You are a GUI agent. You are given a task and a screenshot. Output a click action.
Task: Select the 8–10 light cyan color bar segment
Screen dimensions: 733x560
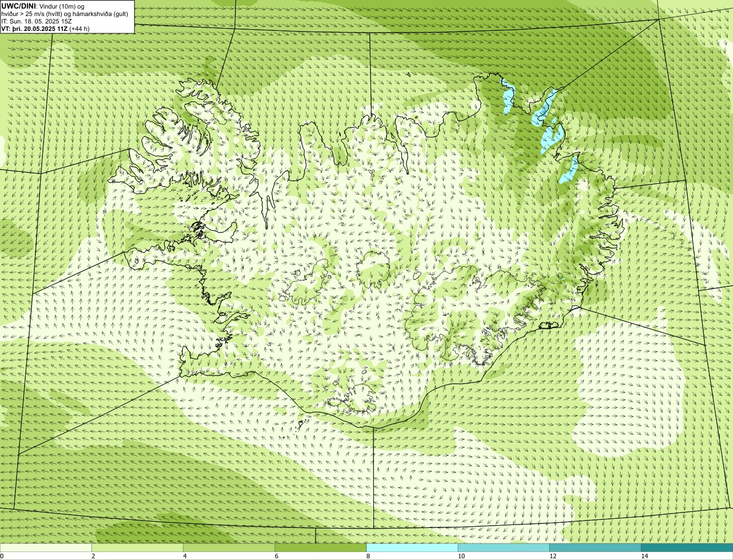(412, 547)
